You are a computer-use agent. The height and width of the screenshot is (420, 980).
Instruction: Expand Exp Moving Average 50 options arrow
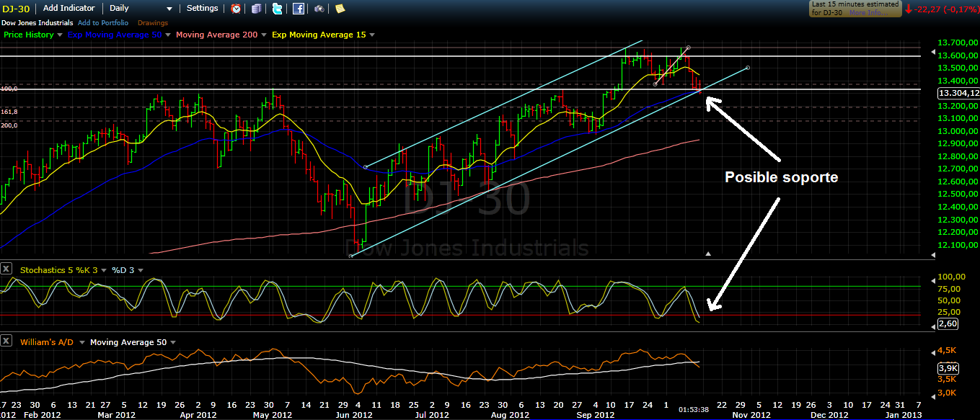click(x=168, y=35)
